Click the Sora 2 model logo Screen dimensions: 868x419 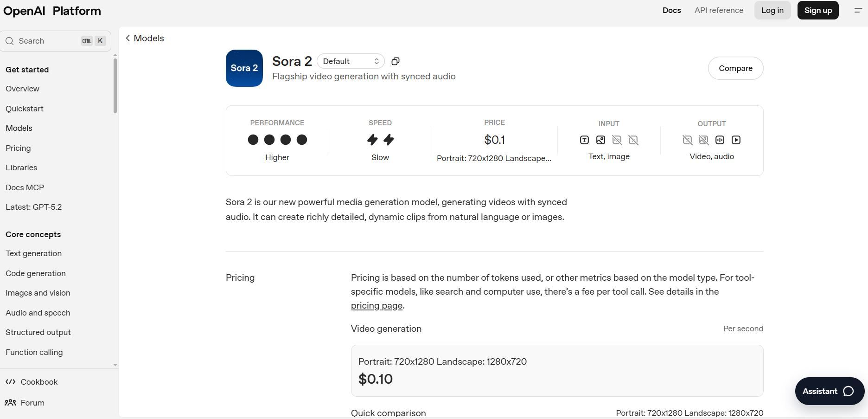point(244,68)
